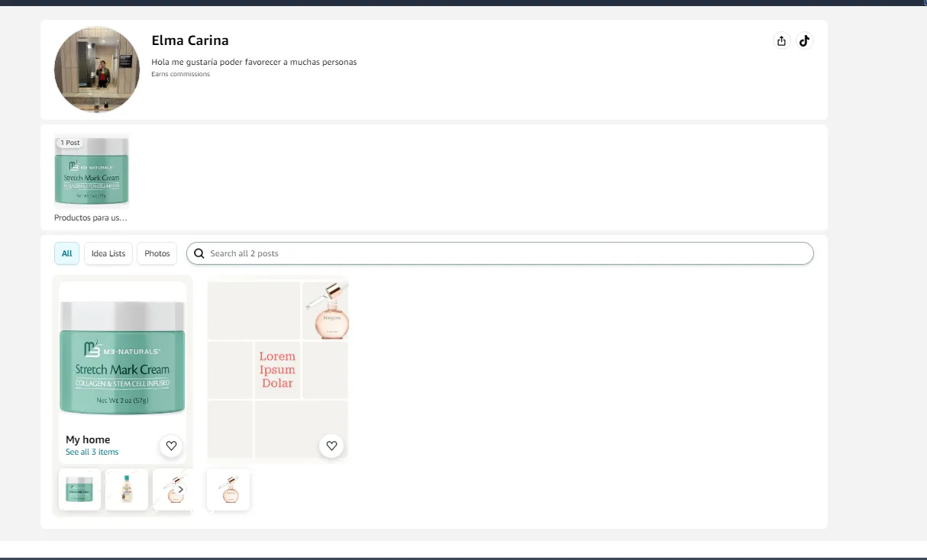Advance My home thumbnails with arrow
927x560 pixels.
[x=180, y=490]
